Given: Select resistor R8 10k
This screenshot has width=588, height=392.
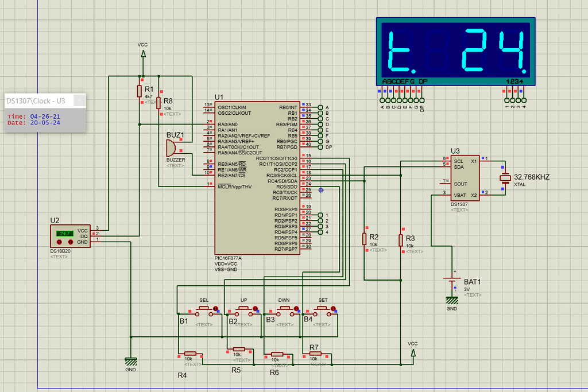Looking at the screenshot, I should [x=159, y=103].
